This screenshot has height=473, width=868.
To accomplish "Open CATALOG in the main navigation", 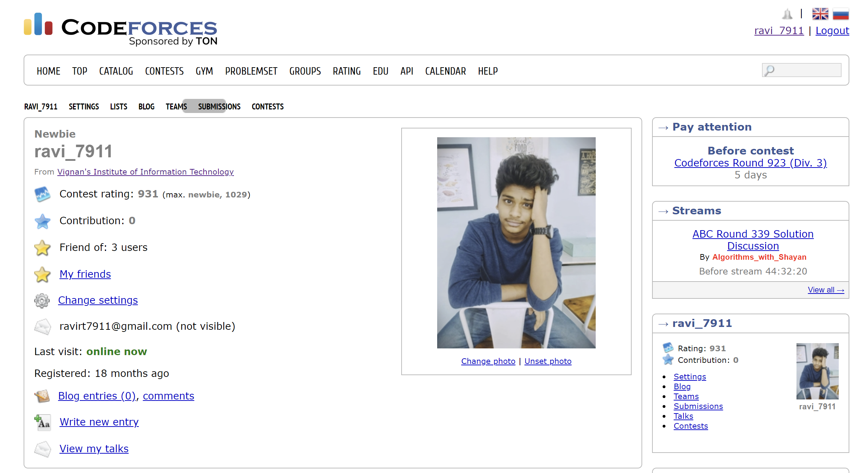I will pyautogui.click(x=116, y=71).
